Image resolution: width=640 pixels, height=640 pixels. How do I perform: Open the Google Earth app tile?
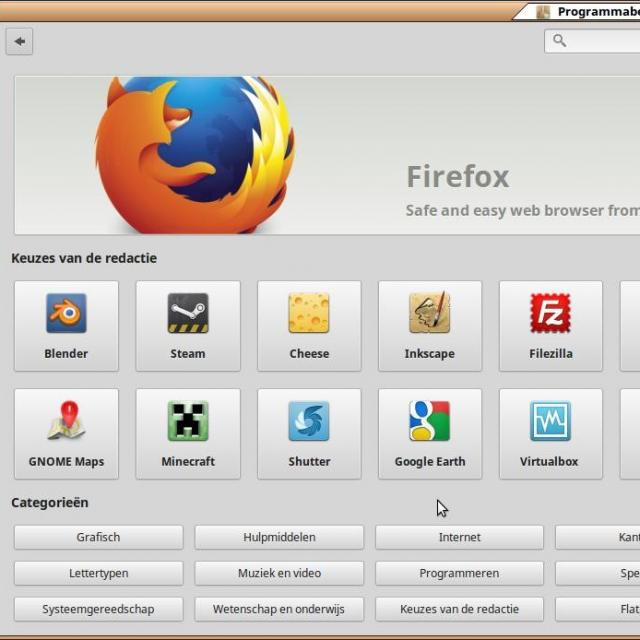pyautogui.click(x=430, y=433)
